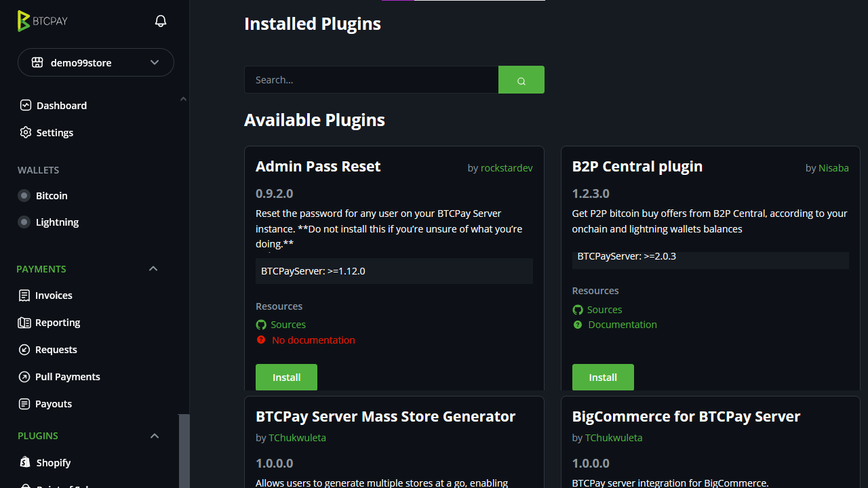Install the Admin Pass Reset plugin
Image resolution: width=868 pixels, height=488 pixels.
point(286,378)
